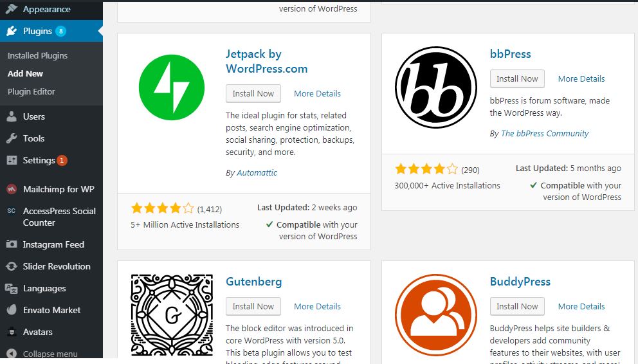Image resolution: width=638 pixels, height=364 pixels.
Task: Install the bbPress plugin now
Action: 517,79
